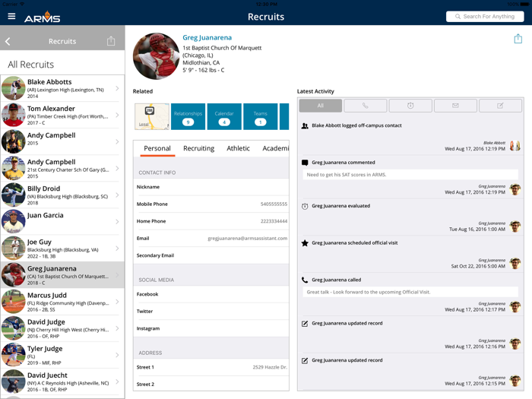
Task: Open Marcus Judd's recruit photo
Action: [13, 302]
